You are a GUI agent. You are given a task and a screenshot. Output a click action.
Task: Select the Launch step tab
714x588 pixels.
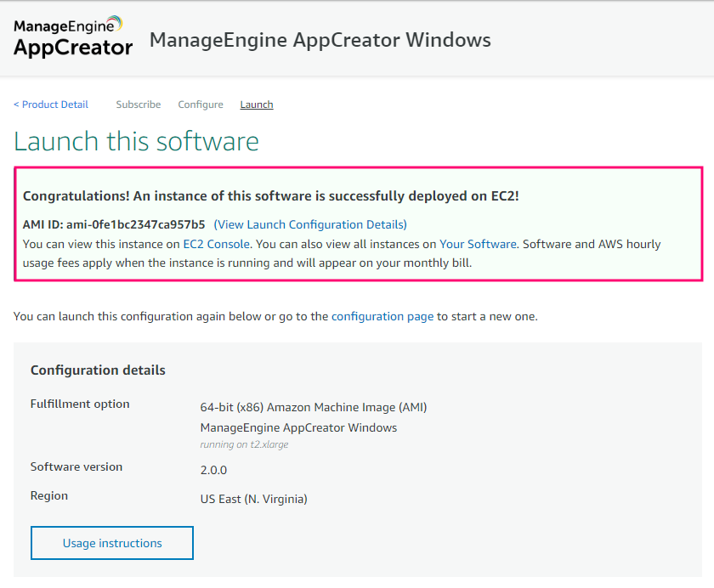pyautogui.click(x=256, y=105)
